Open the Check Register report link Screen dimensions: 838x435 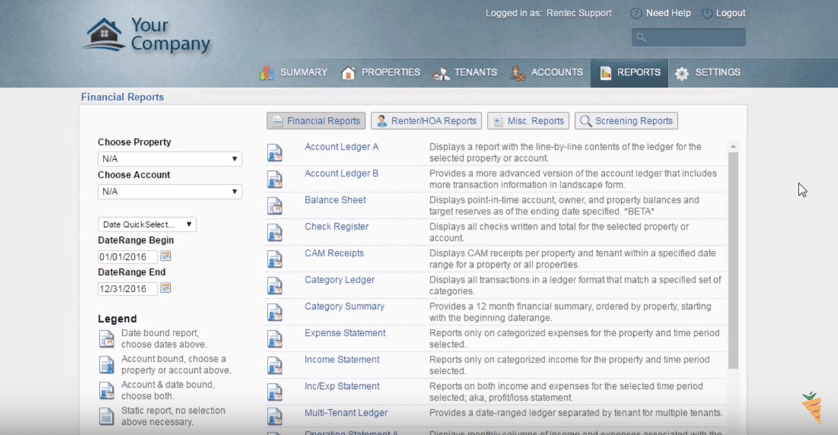(336, 227)
